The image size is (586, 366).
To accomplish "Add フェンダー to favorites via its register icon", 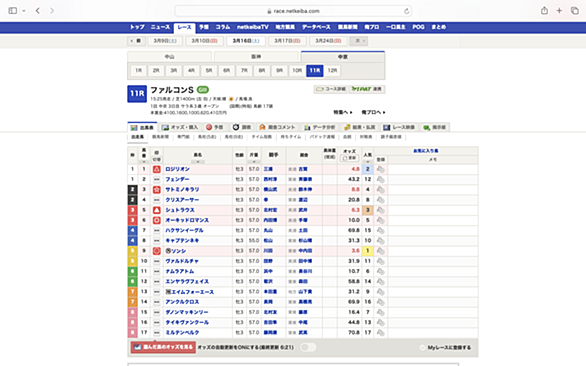I will (x=380, y=179).
